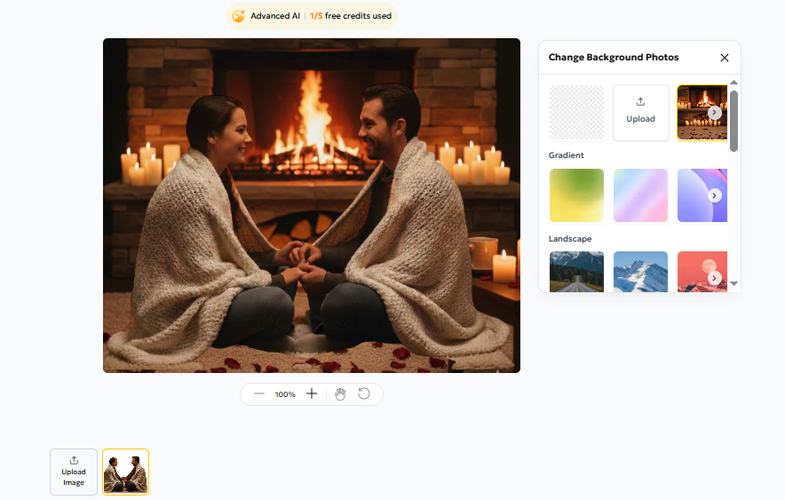Screen dimensions: 785x500
Task: Choose the fireplace background thumbnail
Action: [701, 113]
